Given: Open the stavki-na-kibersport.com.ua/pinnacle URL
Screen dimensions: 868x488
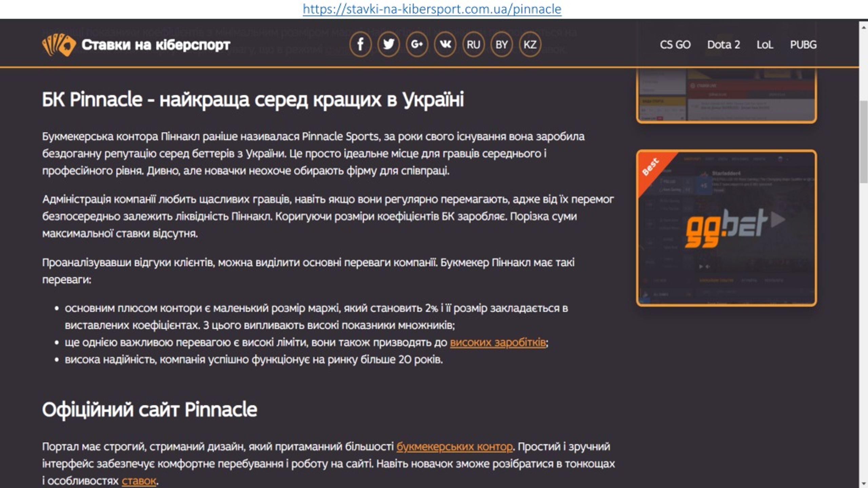Looking at the screenshot, I should [432, 9].
